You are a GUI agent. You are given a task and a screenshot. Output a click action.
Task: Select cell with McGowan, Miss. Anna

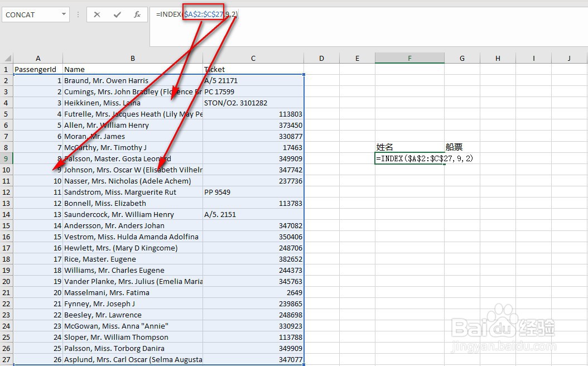[133, 326]
